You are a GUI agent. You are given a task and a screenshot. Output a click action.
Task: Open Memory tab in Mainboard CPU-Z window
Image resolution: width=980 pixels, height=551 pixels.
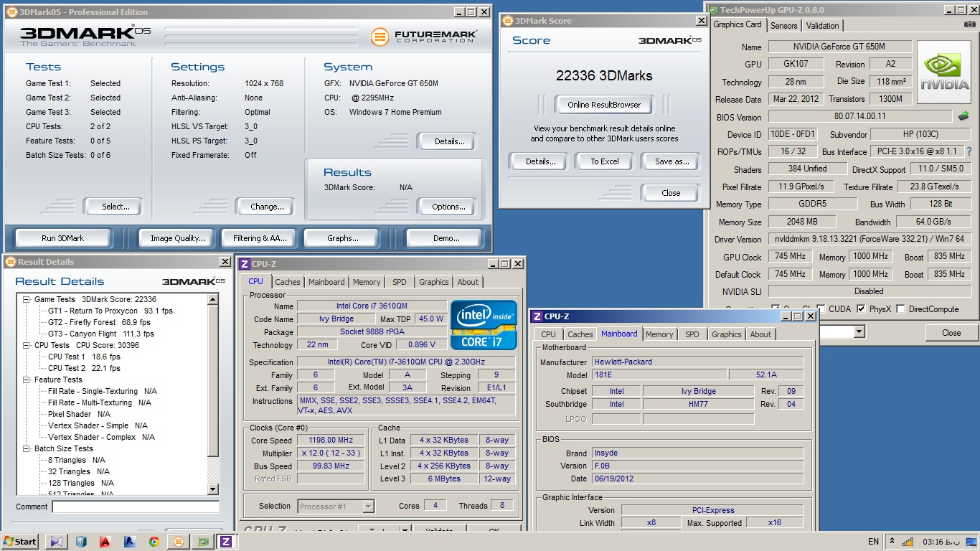[659, 334]
